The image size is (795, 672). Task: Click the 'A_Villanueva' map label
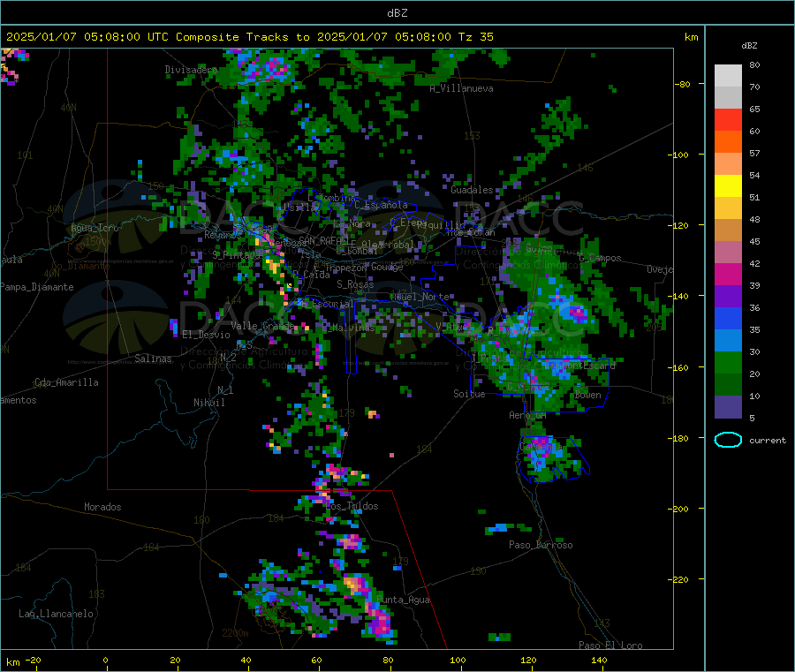(x=461, y=88)
